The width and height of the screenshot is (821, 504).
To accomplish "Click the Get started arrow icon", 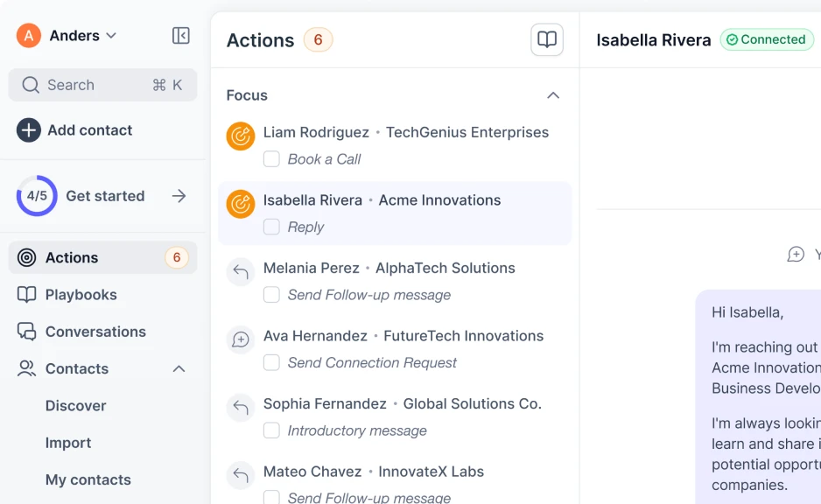I will 179,196.
